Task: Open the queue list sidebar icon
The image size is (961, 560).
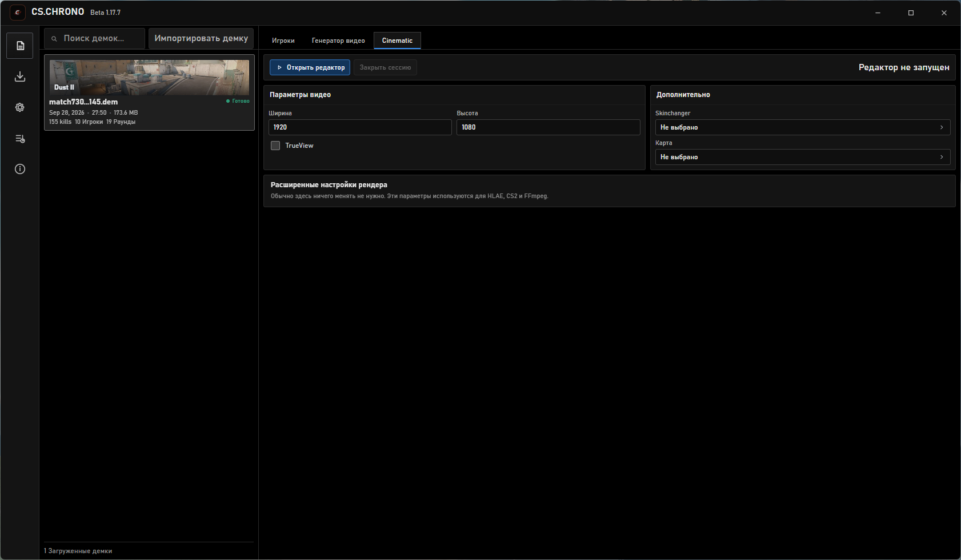Action: coord(20,138)
